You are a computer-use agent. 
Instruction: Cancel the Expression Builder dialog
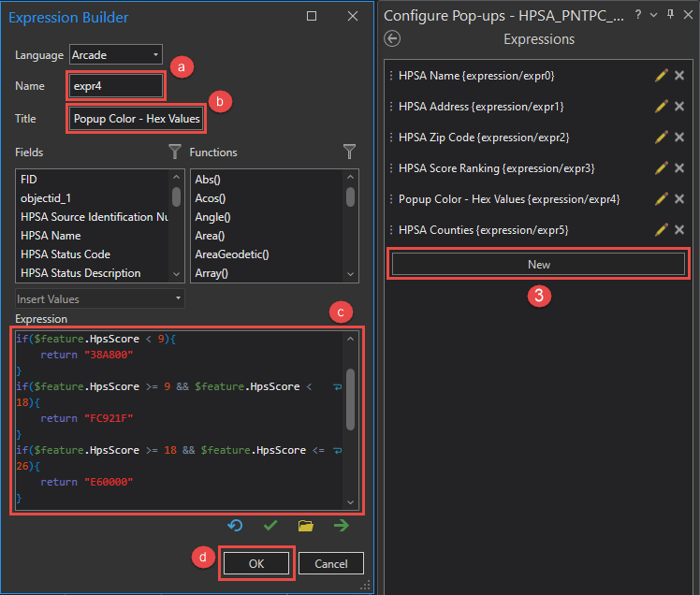(x=330, y=564)
